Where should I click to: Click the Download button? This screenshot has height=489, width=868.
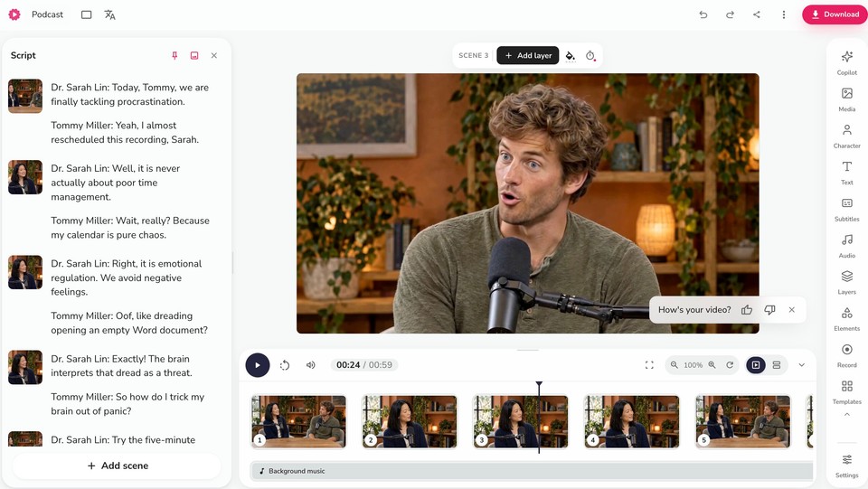(x=835, y=14)
